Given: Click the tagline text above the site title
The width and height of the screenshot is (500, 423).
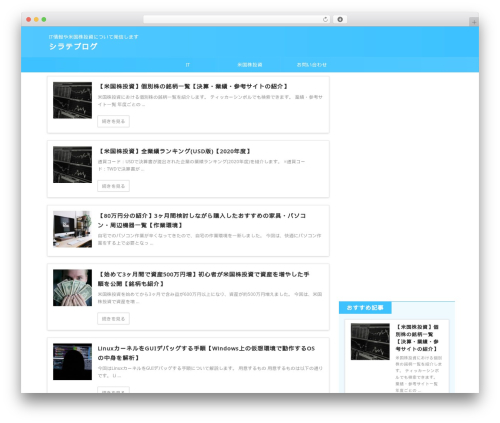Looking at the screenshot, I should tap(93, 37).
